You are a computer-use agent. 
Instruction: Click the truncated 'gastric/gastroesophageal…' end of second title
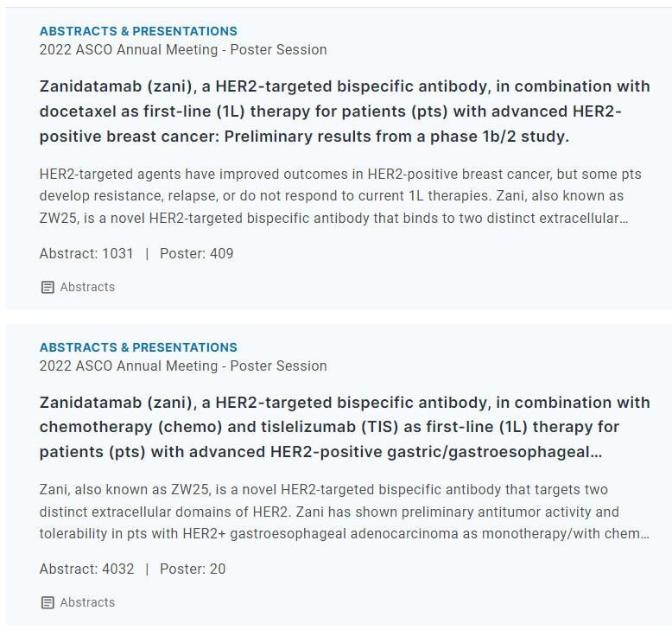(495, 452)
